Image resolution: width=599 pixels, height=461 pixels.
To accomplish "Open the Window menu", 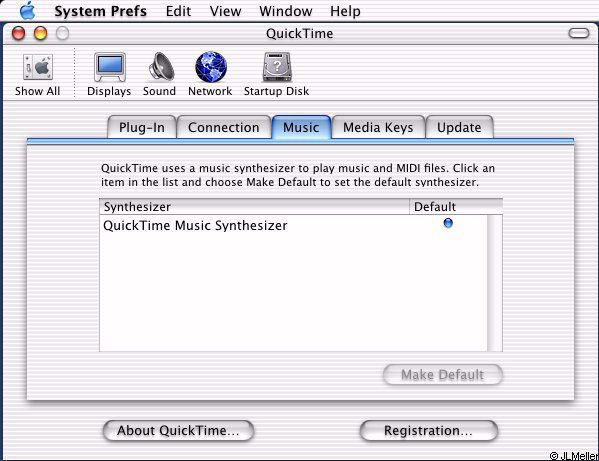I will point(286,11).
